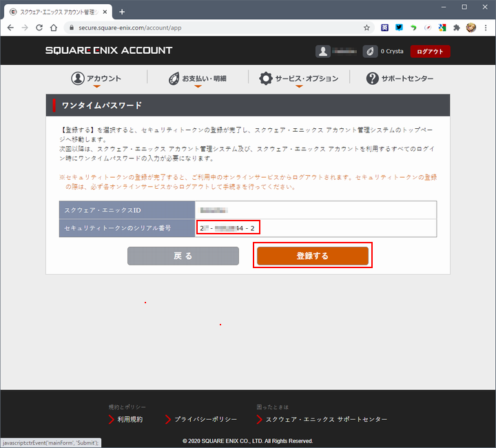Open the blue kanji extension icon
Screen dimensions: 496x448
click(x=384, y=28)
